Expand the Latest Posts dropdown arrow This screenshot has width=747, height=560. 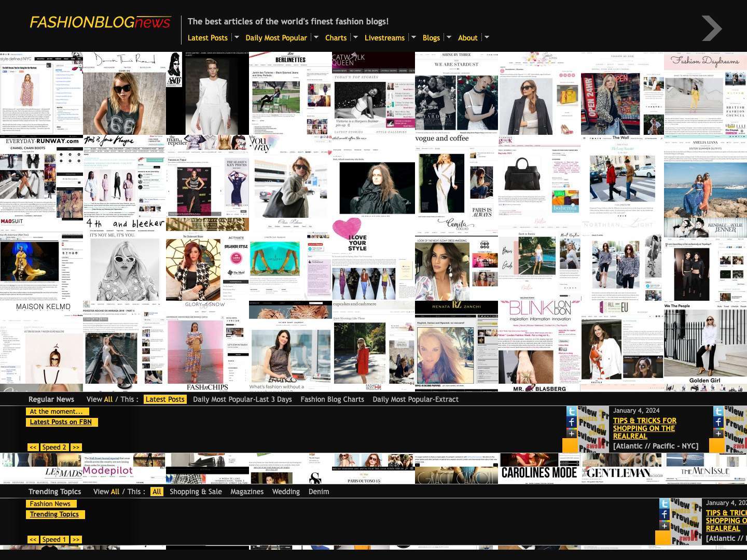coord(236,37)
